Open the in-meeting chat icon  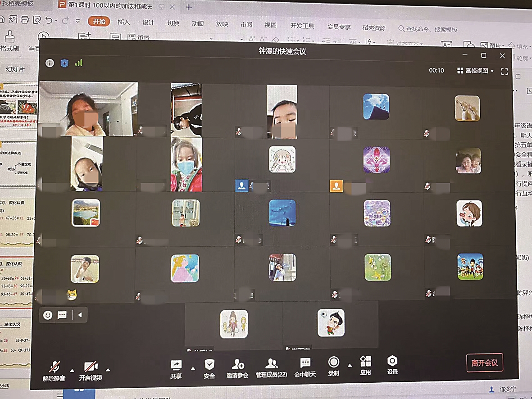pos(305,364)
